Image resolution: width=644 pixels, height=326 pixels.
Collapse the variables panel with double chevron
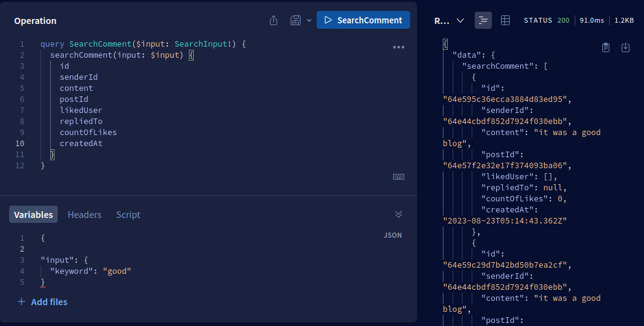point(399,214)
